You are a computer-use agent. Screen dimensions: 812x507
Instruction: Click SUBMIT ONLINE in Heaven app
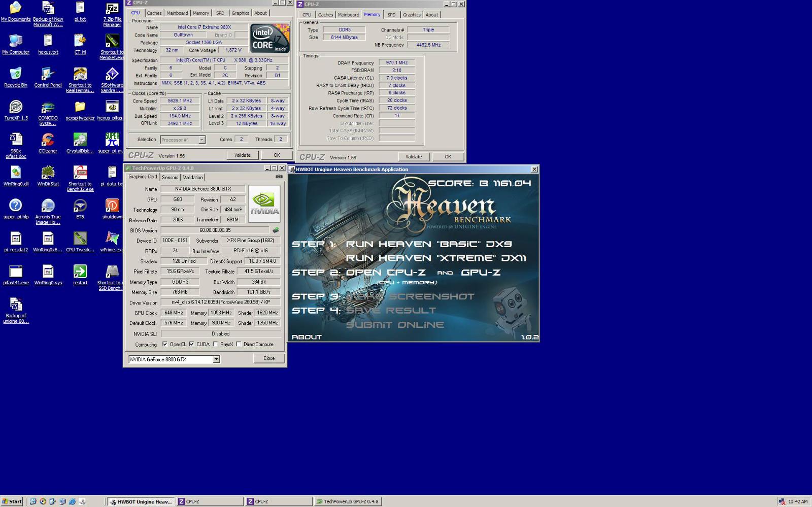click(x=395, y=325)
